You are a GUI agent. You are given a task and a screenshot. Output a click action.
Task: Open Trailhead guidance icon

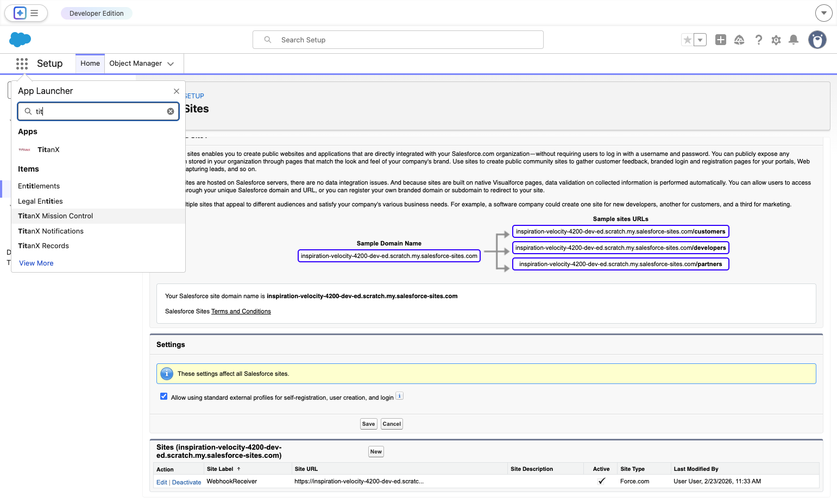(739, 40)
